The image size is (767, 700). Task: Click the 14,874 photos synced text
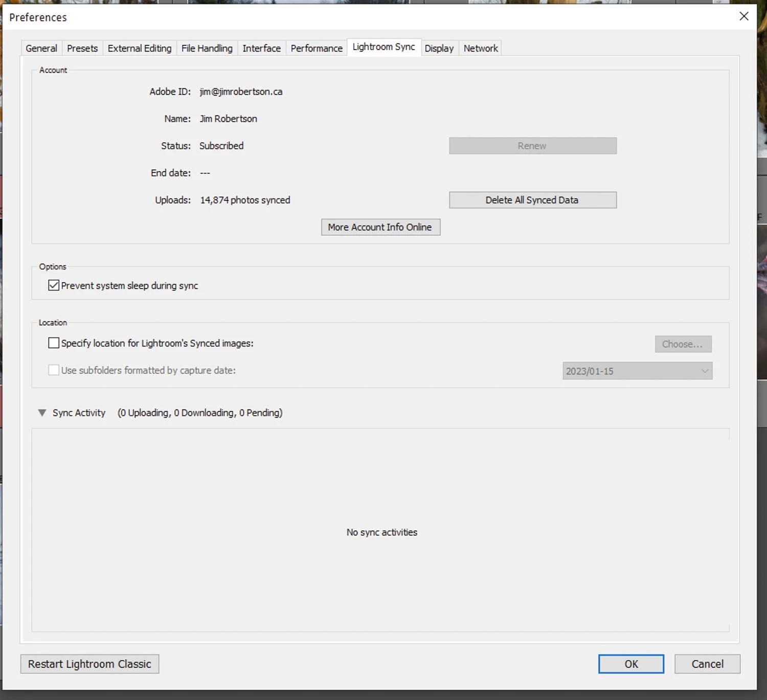tap(245, 200)
